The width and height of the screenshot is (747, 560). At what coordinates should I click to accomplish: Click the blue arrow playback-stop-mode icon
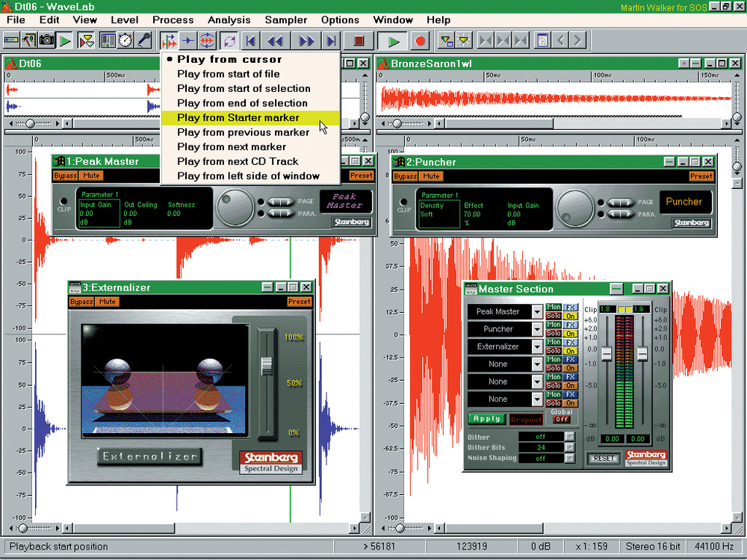pos(189,41)
